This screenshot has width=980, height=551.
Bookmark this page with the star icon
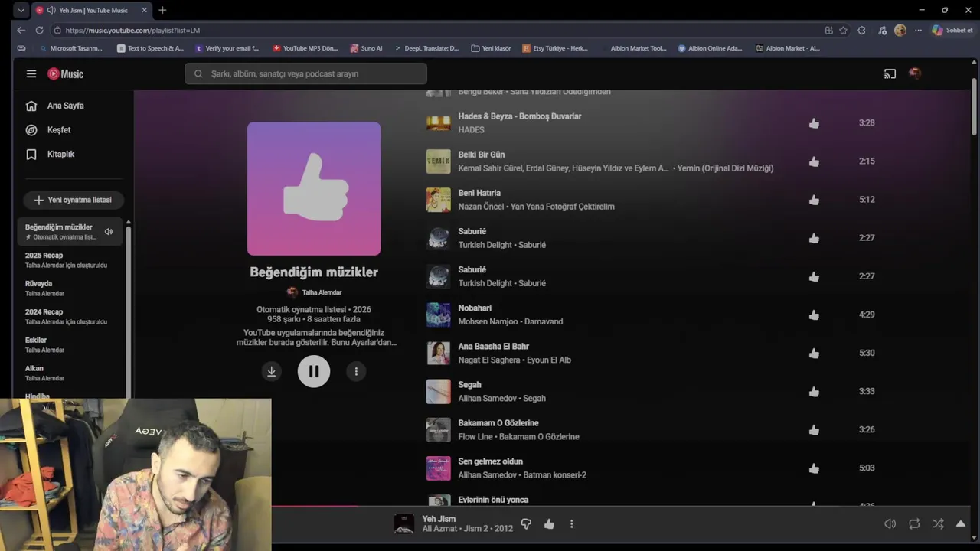coord(843,31)
